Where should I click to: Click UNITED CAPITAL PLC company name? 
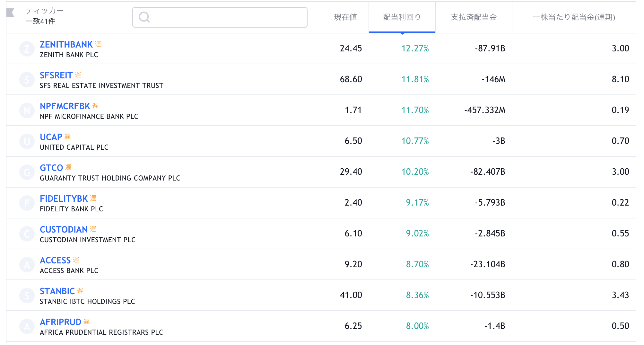[74, 147]
